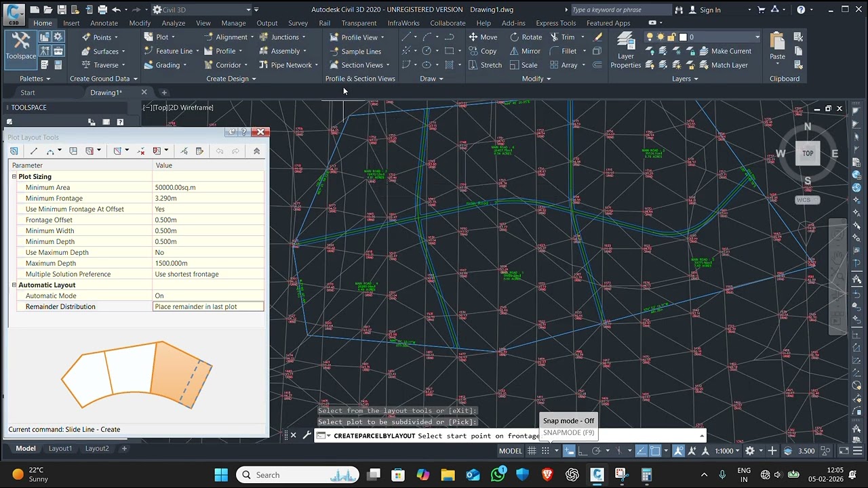Open the annotation scale 1:1000 dropdown
868x488 pixels.
(727, 451)
